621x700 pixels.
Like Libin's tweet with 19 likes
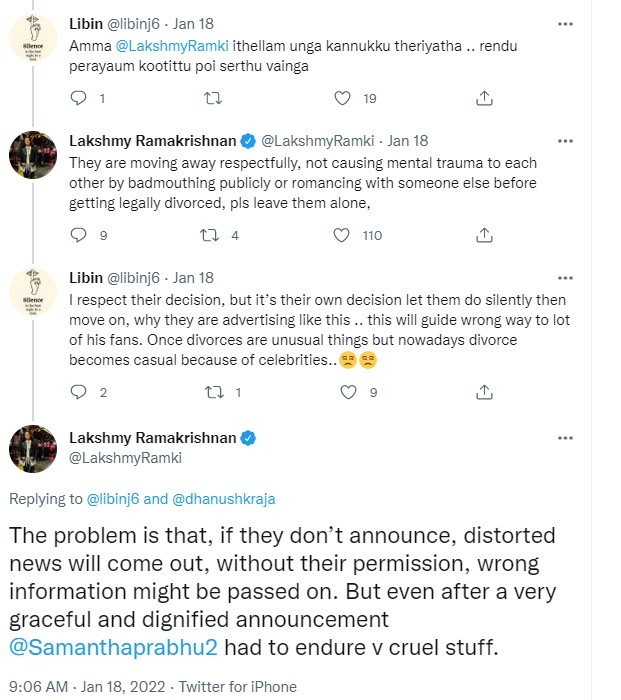(x=344, y=98)
